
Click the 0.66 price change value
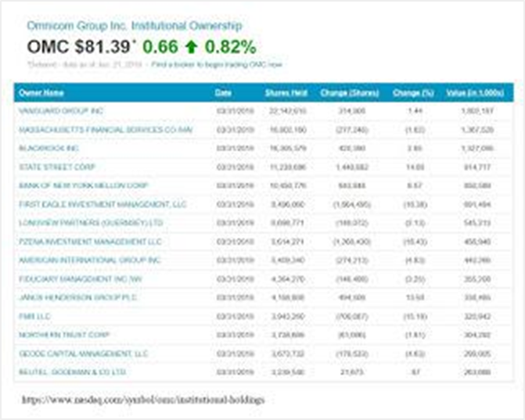[x=160, y=47]
